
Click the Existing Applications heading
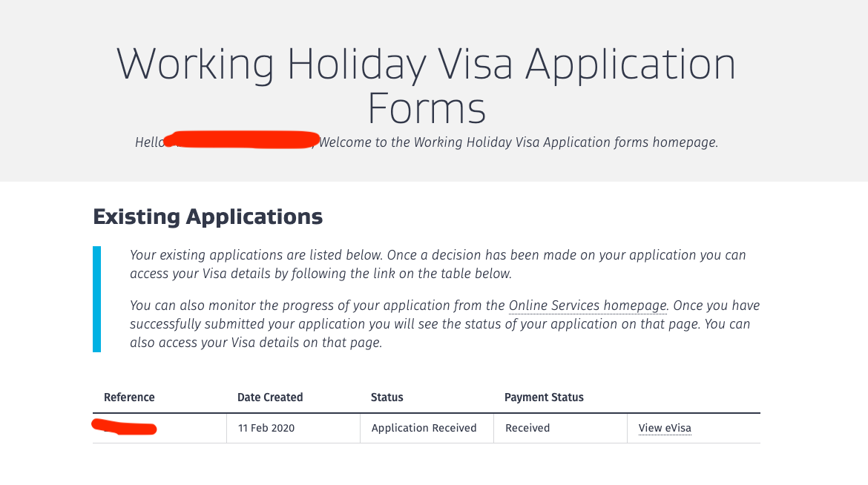[x=208, y=217]
